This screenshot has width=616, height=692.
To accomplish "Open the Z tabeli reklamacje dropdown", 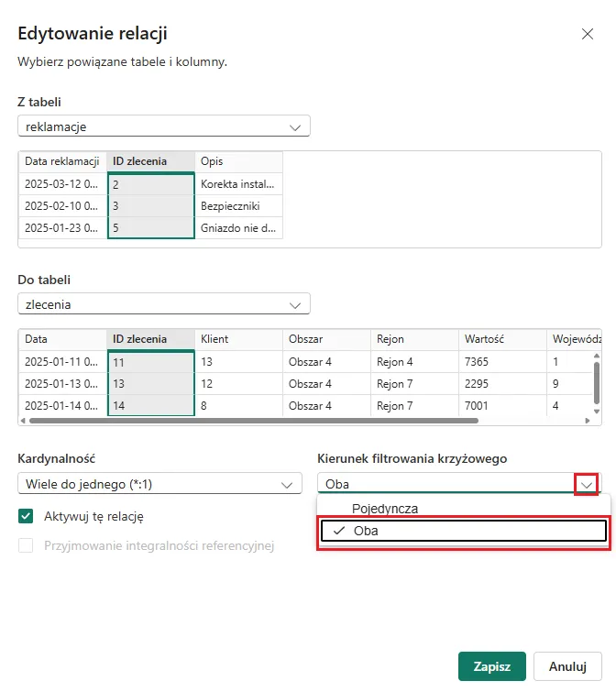I will (164, 126).
